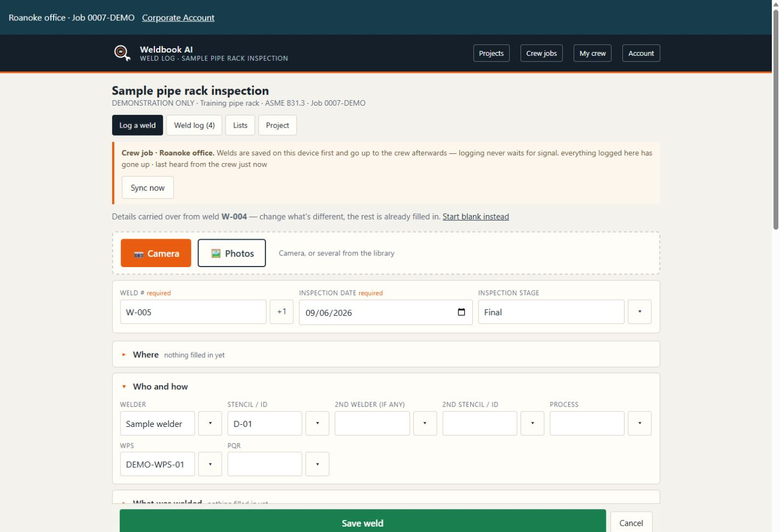This screenshot has width=780, height=532.
Task: Click Sync now
Action: click(x=148, y=188)
